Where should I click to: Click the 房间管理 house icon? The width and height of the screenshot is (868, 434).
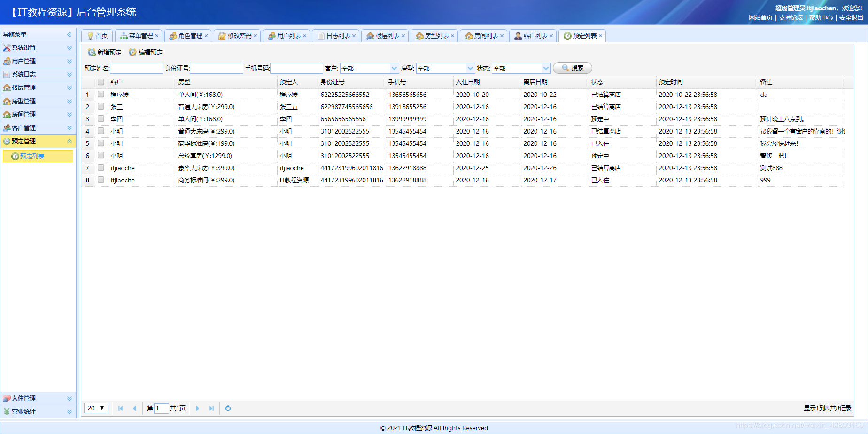(x=7, y=114)
